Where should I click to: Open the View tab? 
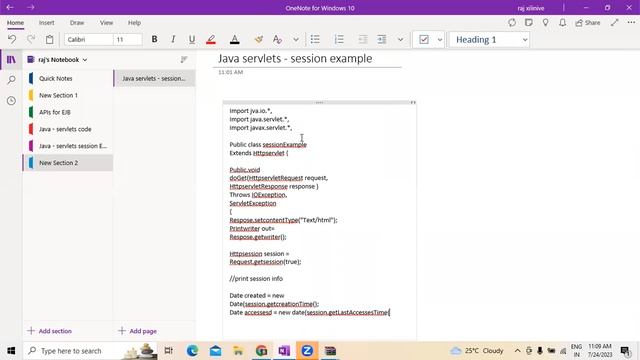[107, 23]
